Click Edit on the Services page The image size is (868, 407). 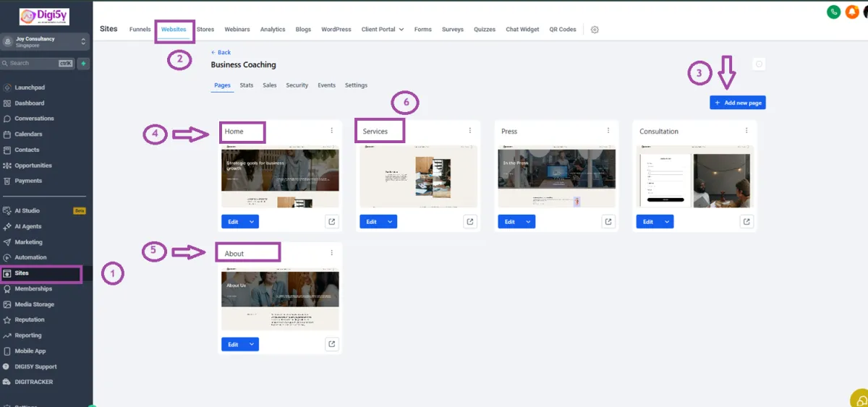(371, 222)
